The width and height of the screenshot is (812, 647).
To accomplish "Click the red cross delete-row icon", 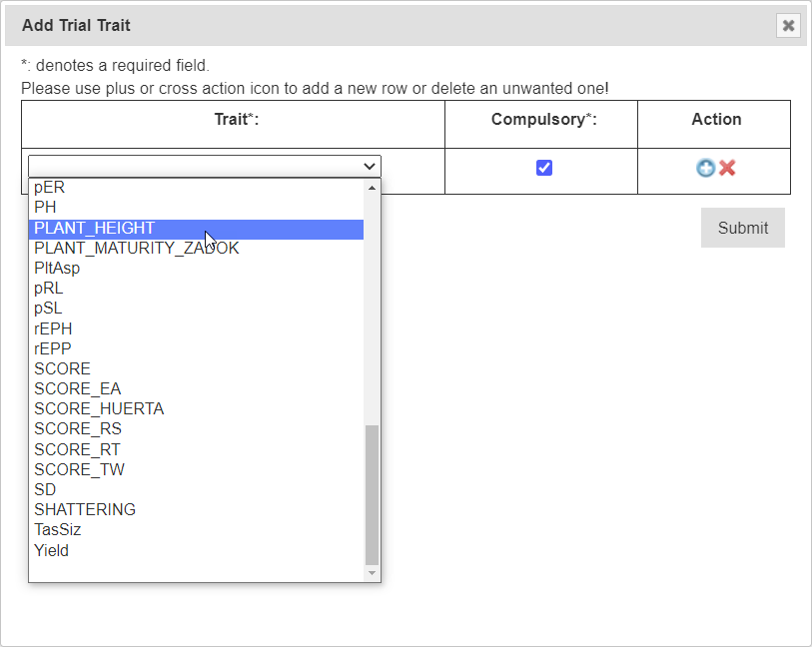I will pos(727,168).
